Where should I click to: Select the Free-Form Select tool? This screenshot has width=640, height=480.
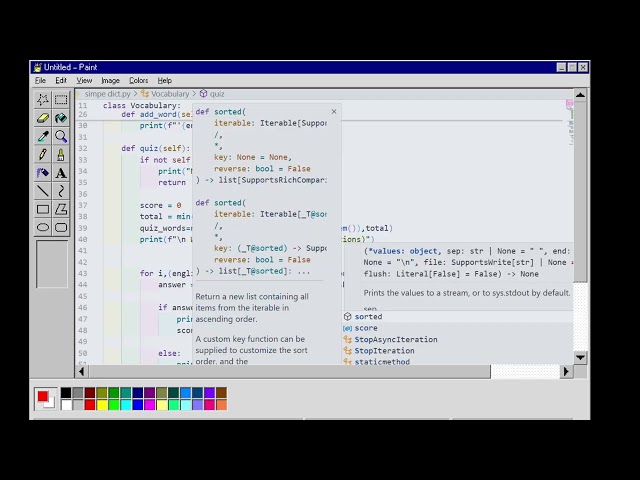point(43,99)
